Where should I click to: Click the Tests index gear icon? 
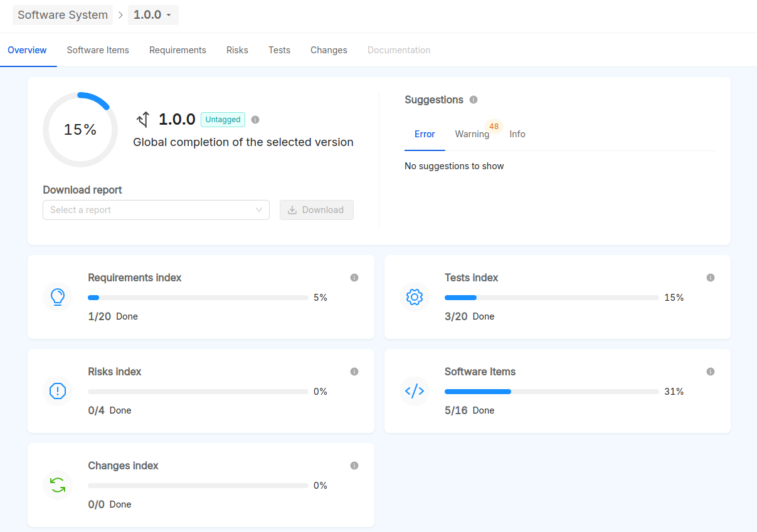coord(415,297)
